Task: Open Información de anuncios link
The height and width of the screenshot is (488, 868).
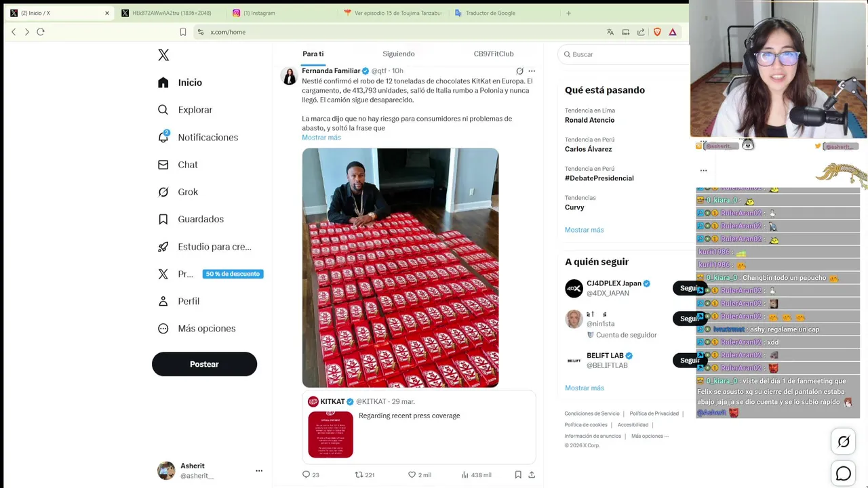Action: pos(593,436)
